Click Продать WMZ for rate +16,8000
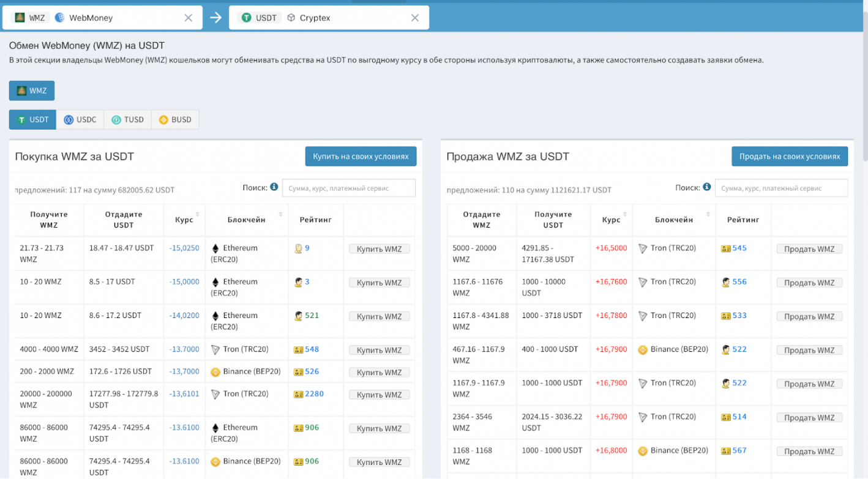The height and width of the screenshot is (479, 868). 809,451
